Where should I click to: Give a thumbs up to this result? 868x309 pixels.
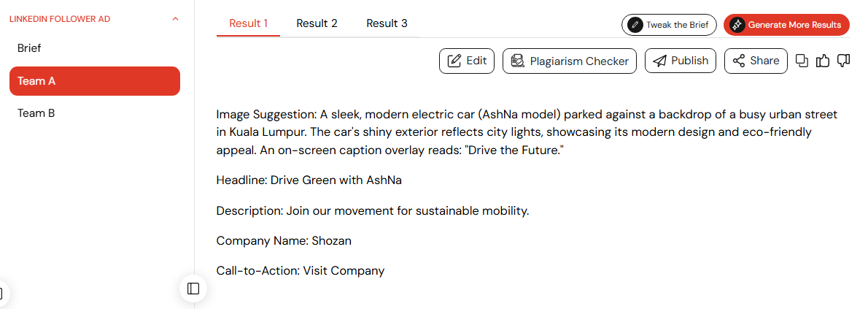[x=823, y=61]
